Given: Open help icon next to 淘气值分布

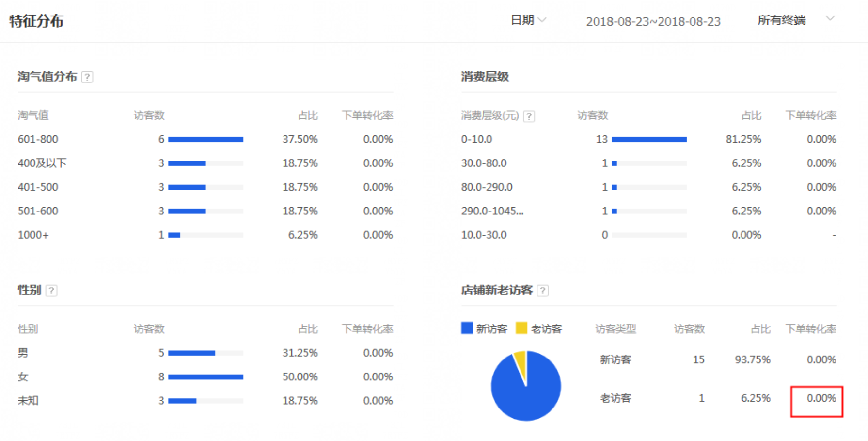Looking at the screenshot, I should click(87, 77).
